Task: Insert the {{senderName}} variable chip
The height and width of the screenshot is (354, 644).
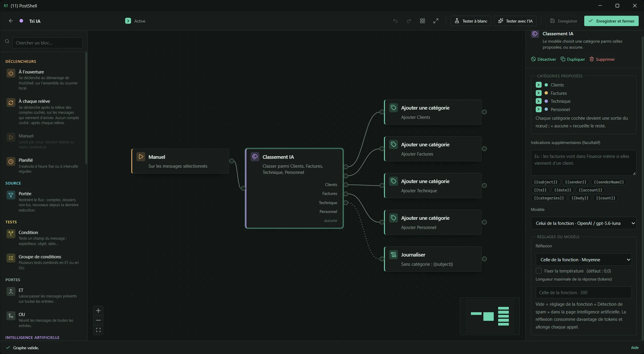Action: pyautogui.click(x=608, y=182)
